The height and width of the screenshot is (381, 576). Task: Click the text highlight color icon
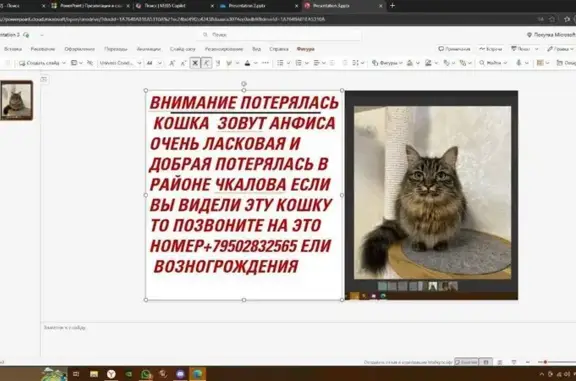[x=229, y=63]
